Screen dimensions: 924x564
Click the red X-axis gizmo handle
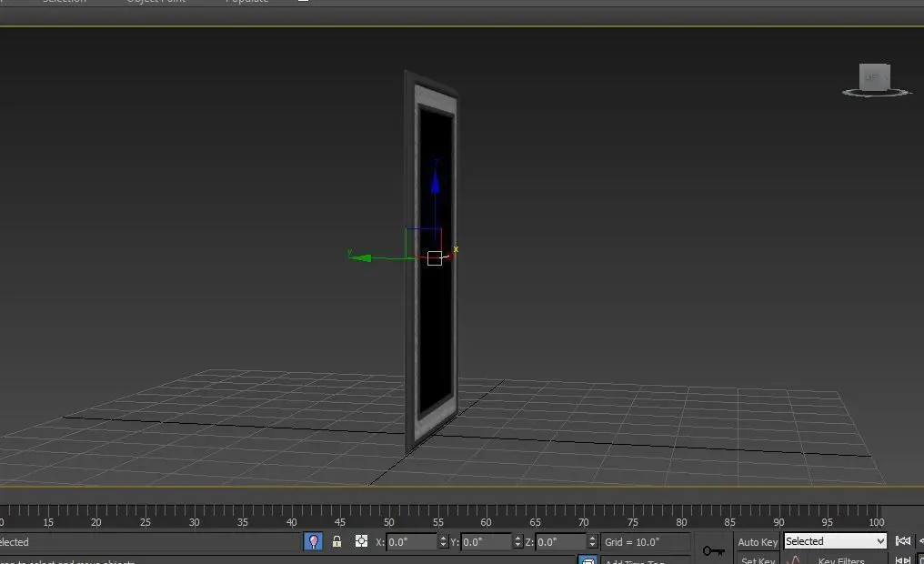[450, 256]
